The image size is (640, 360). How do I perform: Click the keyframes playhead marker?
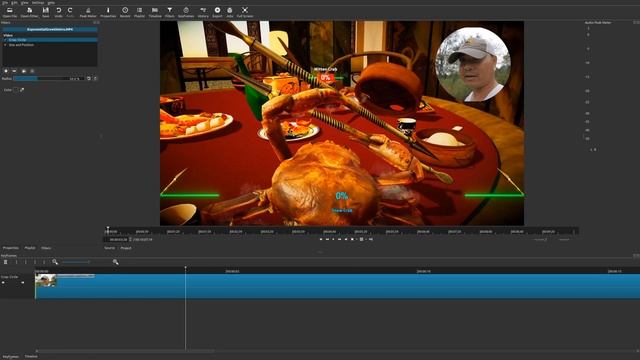(x=185, y=268)
